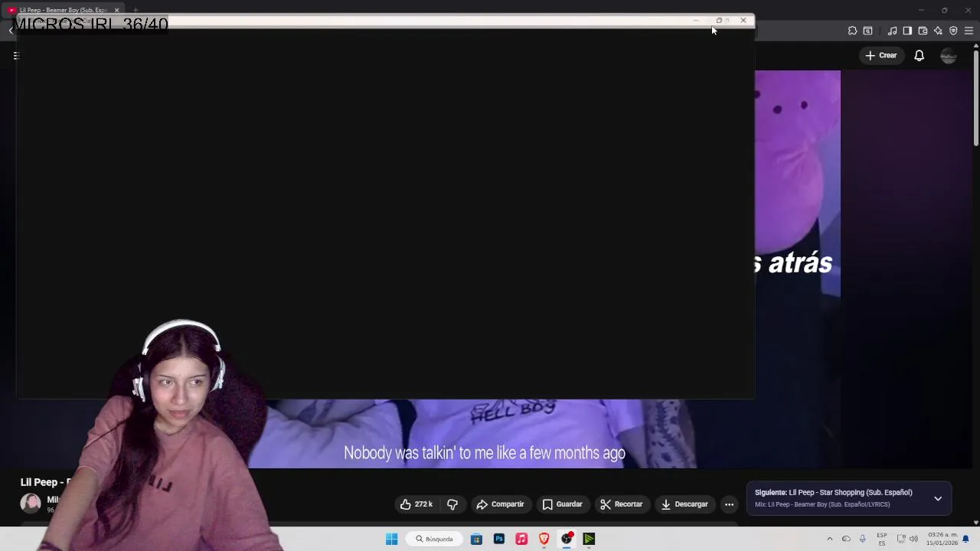Click the tab search icon in toolbar
The height and width of the screenshot is (551, 980).
[867, 31]
